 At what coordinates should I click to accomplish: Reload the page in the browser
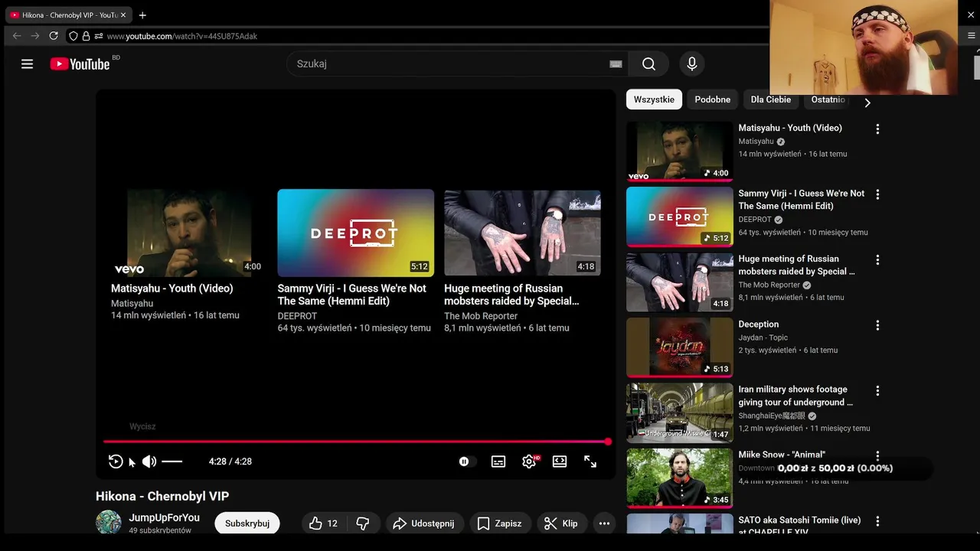(x=54, y=36)
